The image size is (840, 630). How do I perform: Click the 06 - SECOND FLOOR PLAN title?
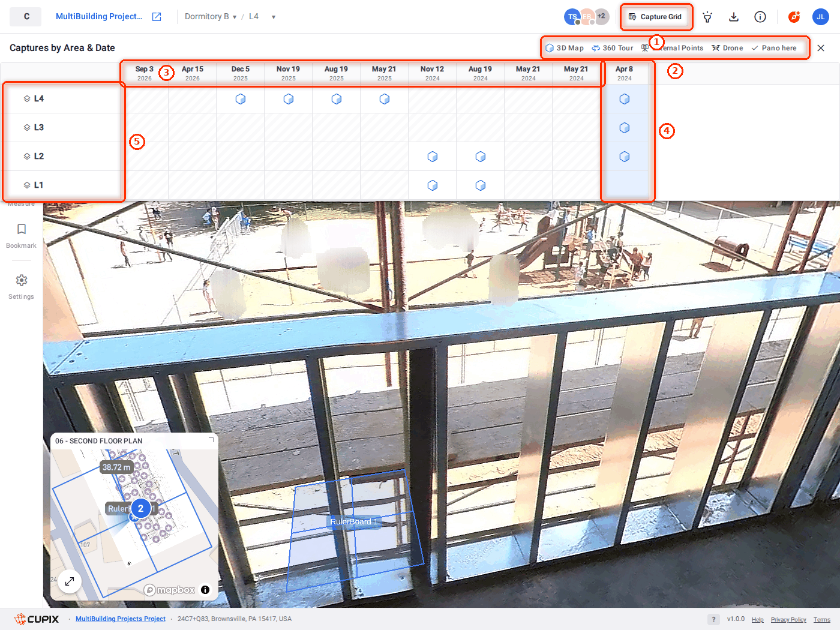[99, 441]
